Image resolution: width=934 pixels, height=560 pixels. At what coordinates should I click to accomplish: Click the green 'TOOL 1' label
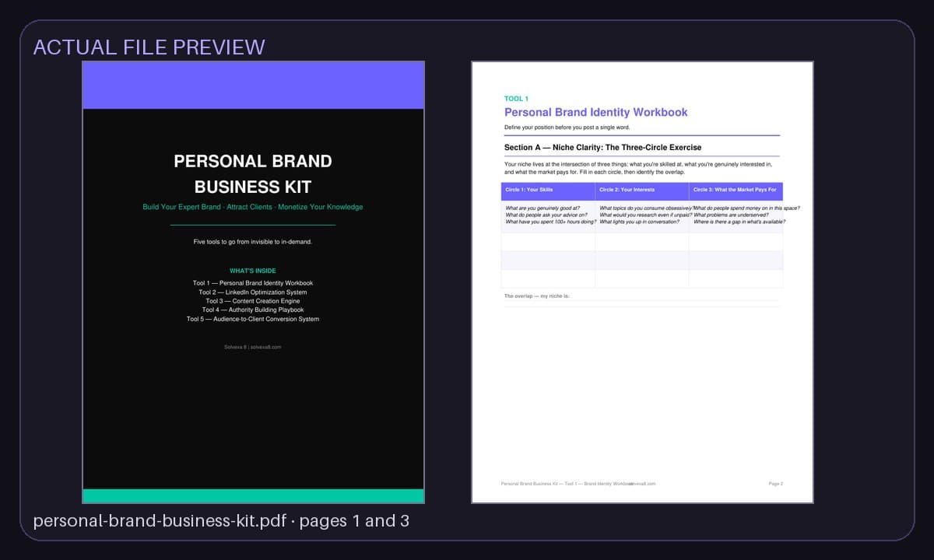tap(516, 99)
